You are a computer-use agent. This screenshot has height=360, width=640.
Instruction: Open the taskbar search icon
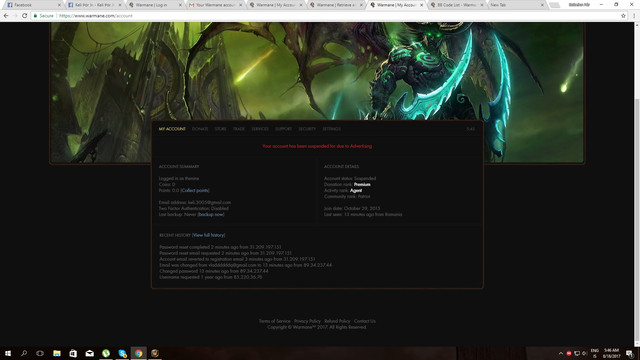point(24,353)
